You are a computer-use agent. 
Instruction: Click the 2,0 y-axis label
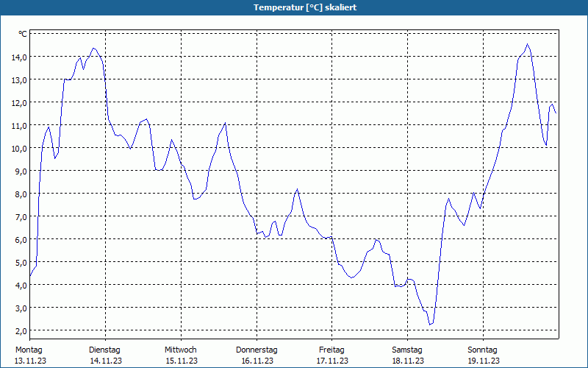pos(21,330)
